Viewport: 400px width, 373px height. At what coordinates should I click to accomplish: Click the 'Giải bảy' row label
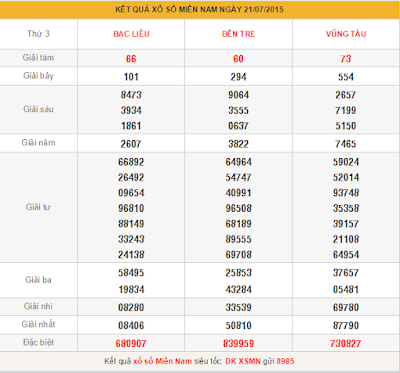coord(38,76)
